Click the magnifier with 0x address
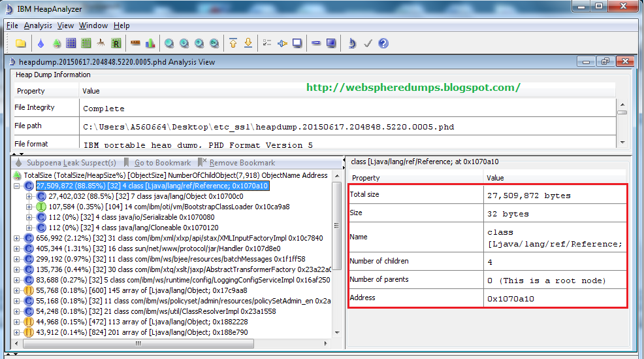This screenshot has width=644, height=359. pos(214,43)
